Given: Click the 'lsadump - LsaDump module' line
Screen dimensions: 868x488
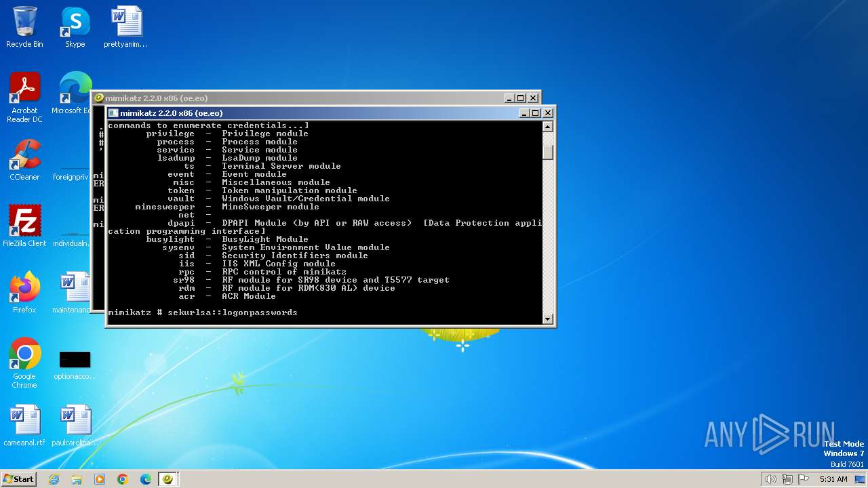Looking at the screenshot, I should coord(227,158).
